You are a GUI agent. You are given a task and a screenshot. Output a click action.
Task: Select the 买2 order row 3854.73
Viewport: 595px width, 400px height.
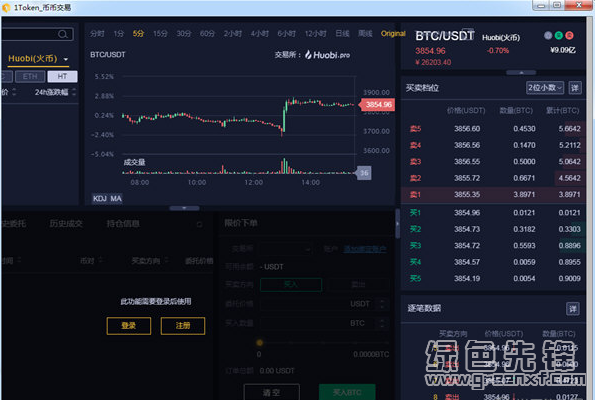click(x=493, y=229)
